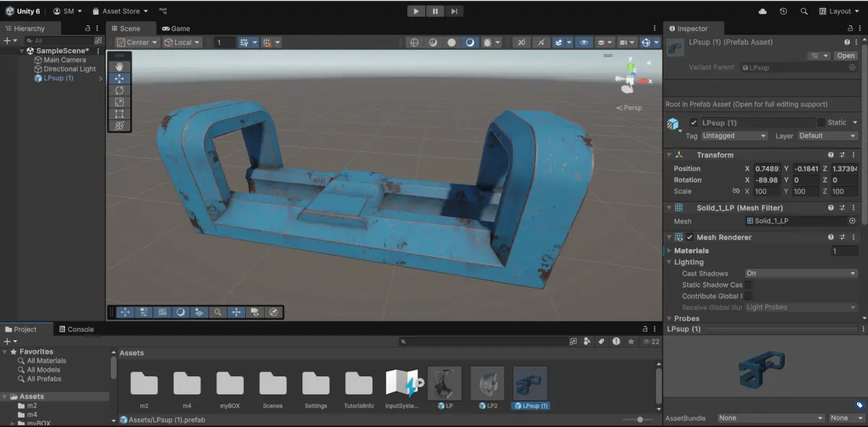Expand the Materials section
This screenshot has width=868, height=427.
(x=669, y=251)
